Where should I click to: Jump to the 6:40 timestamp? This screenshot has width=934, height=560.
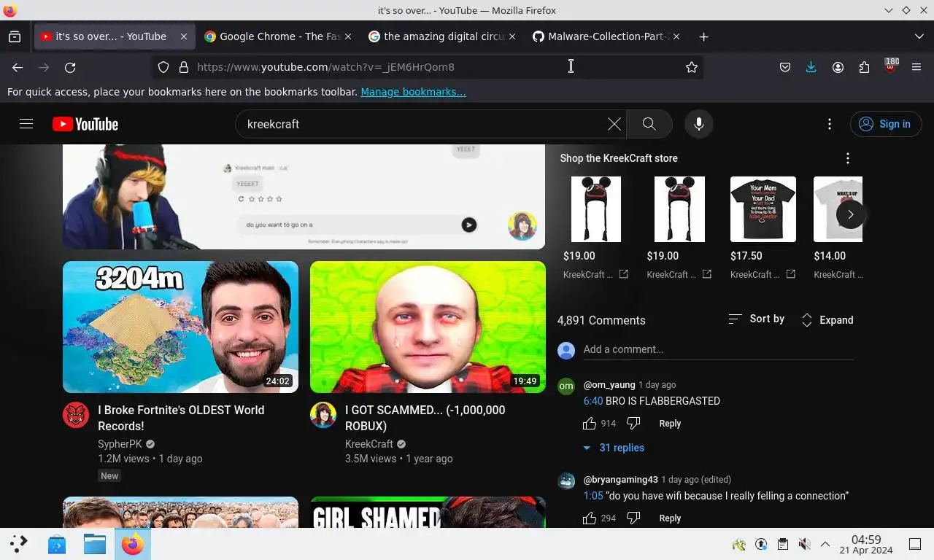[x=593, y=401]
